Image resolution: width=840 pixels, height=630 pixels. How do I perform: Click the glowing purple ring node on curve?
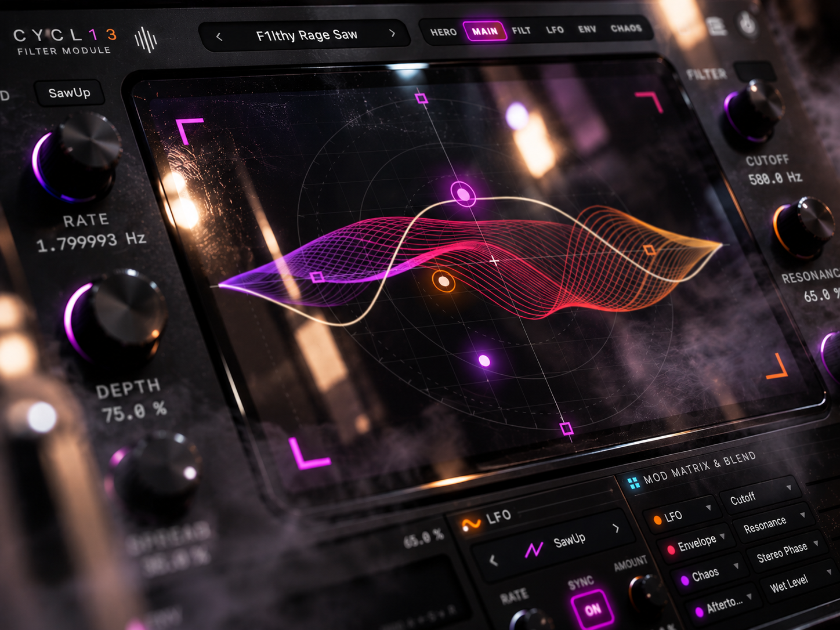click(463, 194)
